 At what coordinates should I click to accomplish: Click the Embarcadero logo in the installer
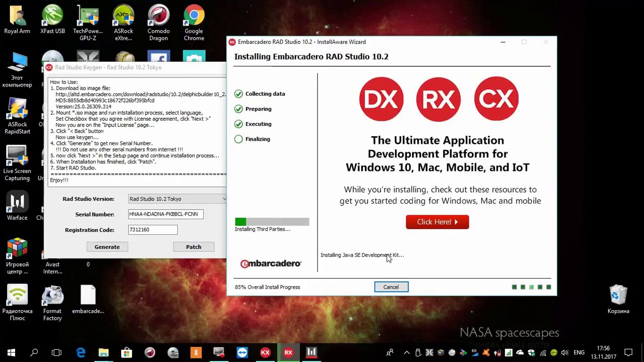click(x=271, y=263)
